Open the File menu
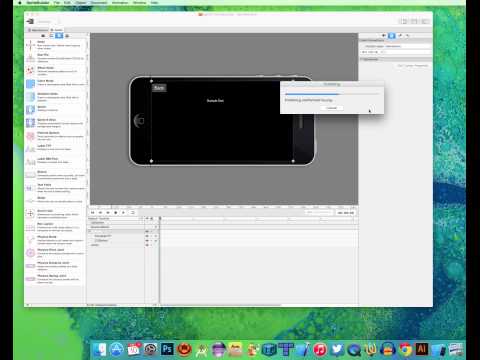Image resolution: width=480 pixels, height=360 pixels. [57, 2]
